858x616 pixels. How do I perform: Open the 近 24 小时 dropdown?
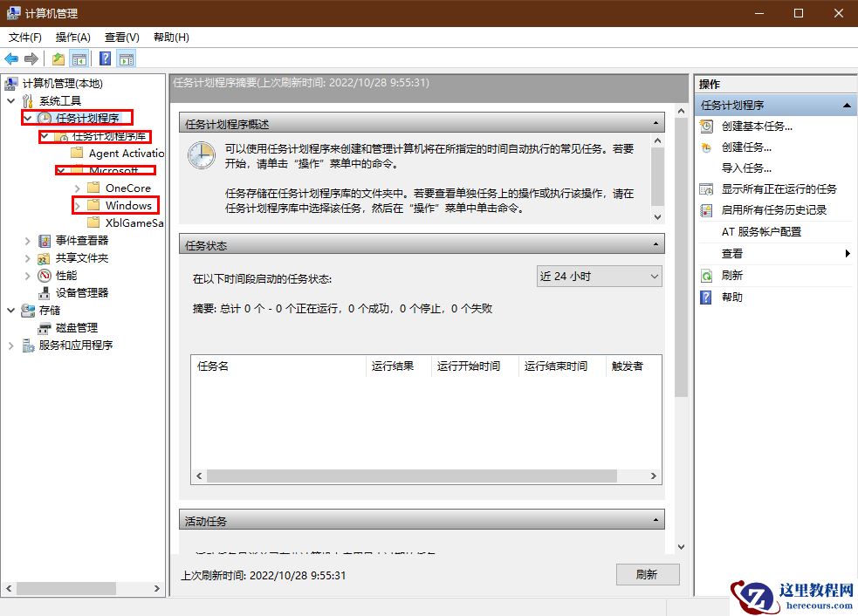(599, 275)
